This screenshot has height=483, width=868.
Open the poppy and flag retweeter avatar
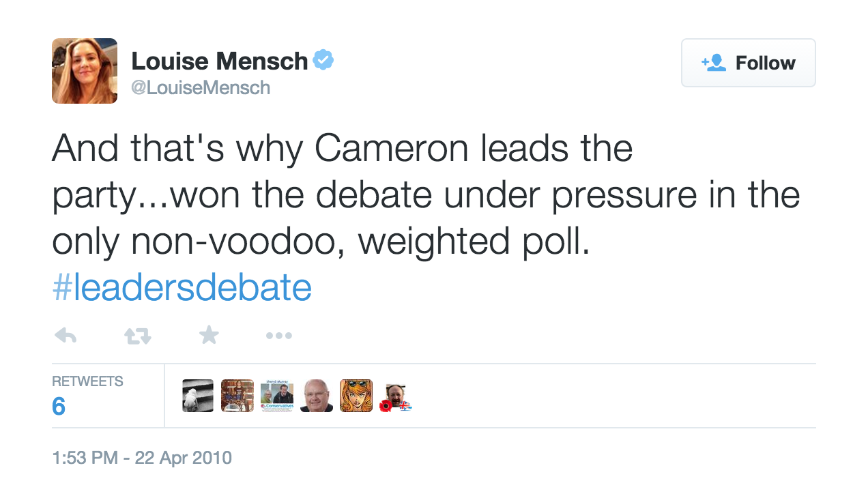pyautogui.click(x=396, y=396)
